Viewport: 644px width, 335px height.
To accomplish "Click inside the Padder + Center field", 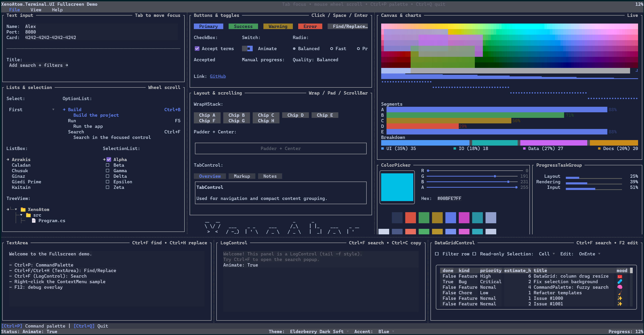I will pos(280,148).
